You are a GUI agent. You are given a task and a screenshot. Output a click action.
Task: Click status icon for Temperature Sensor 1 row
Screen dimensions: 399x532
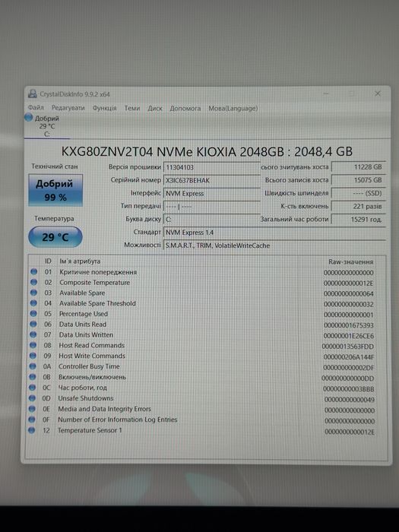(x=32, y=430)
